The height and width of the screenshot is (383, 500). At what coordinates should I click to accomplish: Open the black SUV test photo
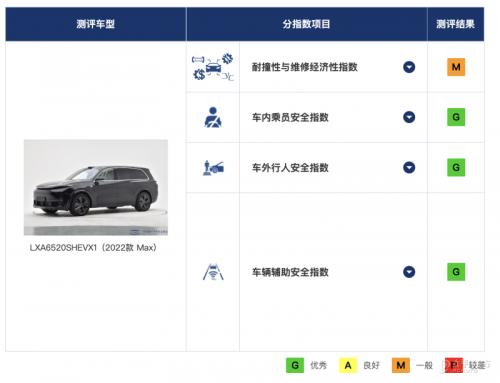(x=96, y=187)
